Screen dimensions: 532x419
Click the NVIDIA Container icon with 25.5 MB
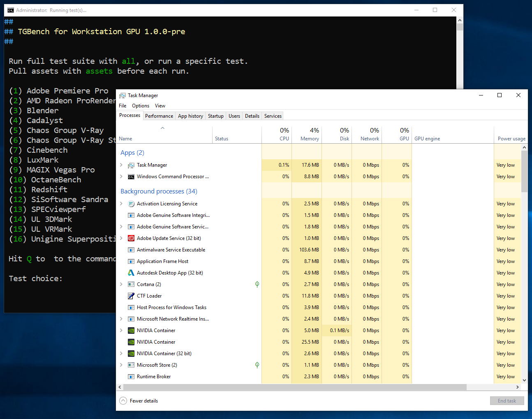pyautogui.click(x=131, y=342)
